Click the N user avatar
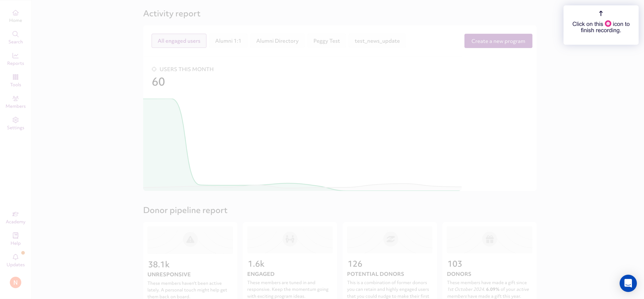Viewport: 644px width, 299px height. coord(15,282)
